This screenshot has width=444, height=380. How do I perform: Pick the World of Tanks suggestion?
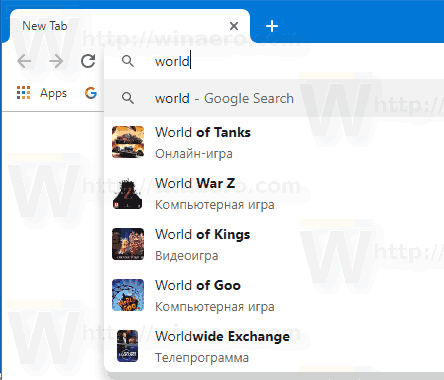274,142
